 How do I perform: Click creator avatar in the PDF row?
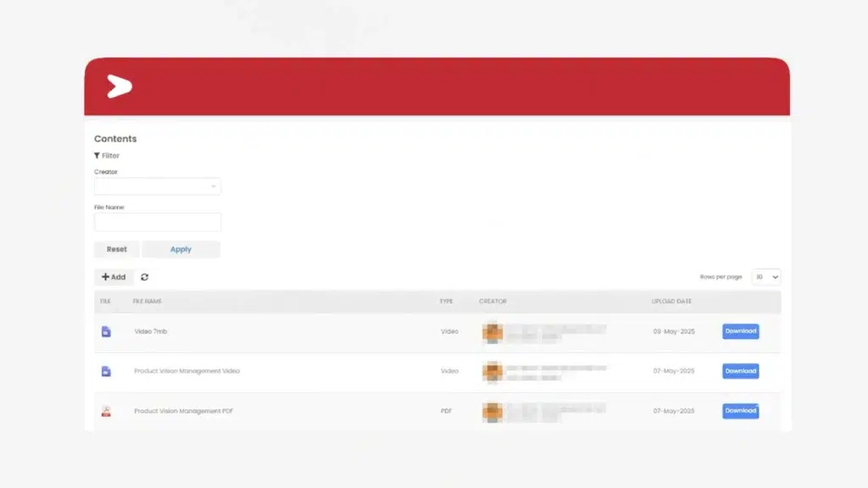(492, 411)
